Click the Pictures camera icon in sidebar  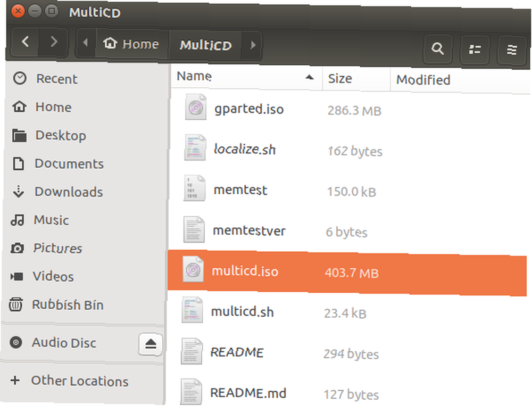click(17, 248)
